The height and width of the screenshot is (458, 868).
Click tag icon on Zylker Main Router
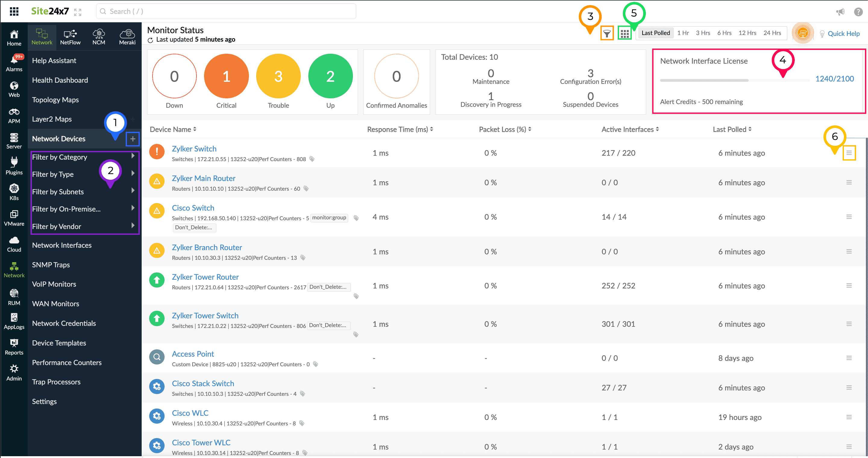coord(306,189)
